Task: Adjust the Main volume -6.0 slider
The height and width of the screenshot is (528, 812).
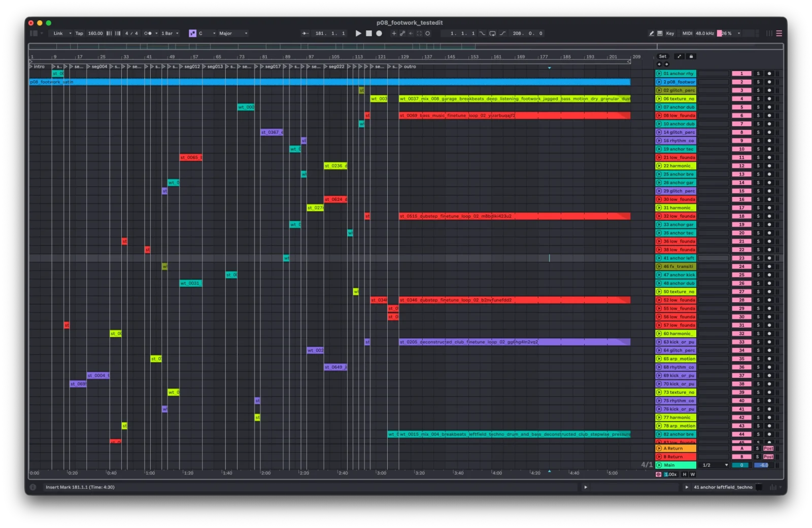Action: 763,465
